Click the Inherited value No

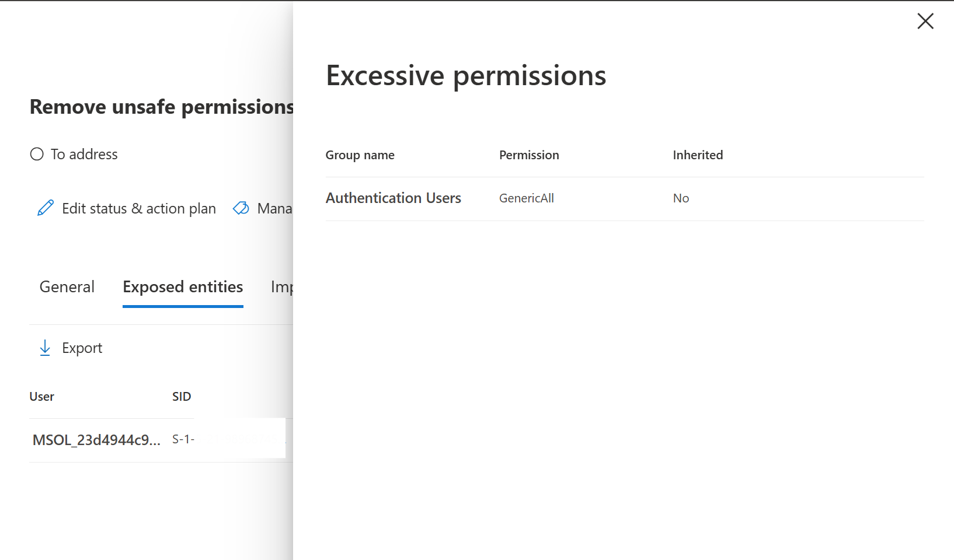point(681,198)
